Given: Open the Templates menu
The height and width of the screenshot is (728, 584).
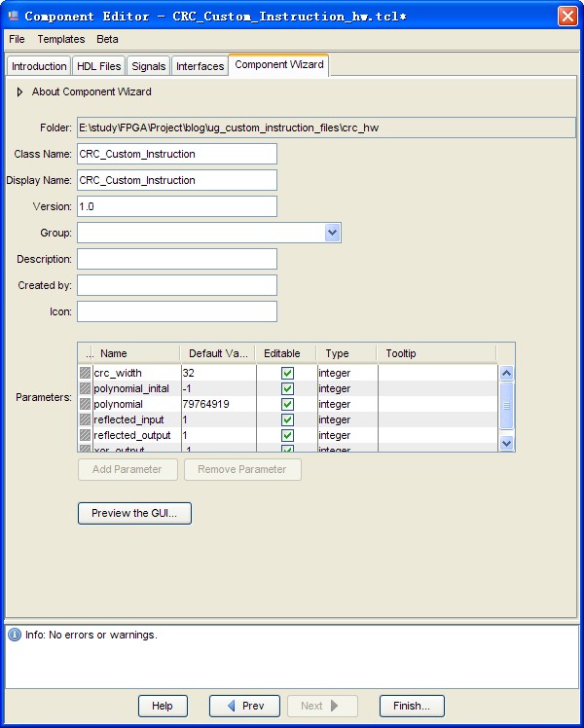Looking at the screenshot, I should [60, 39].
